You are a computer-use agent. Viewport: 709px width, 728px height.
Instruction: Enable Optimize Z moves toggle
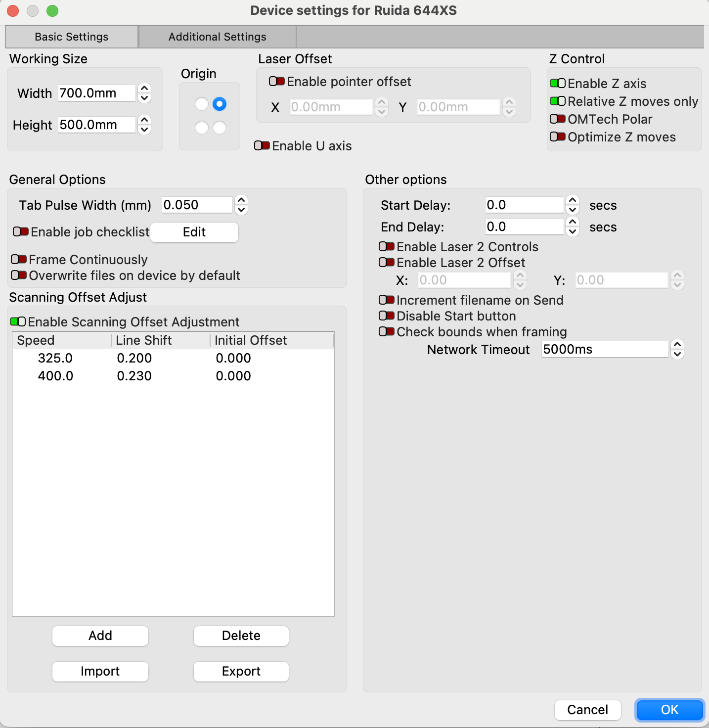[558, 136]
